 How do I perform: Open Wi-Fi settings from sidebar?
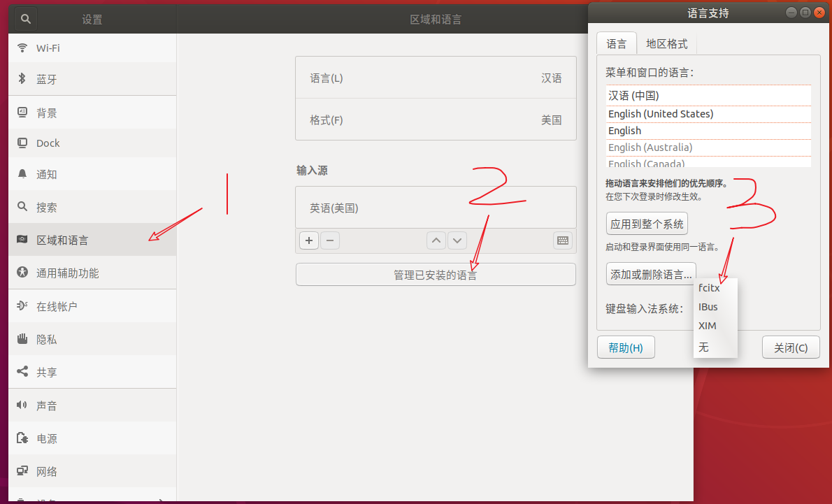[92, 48]
